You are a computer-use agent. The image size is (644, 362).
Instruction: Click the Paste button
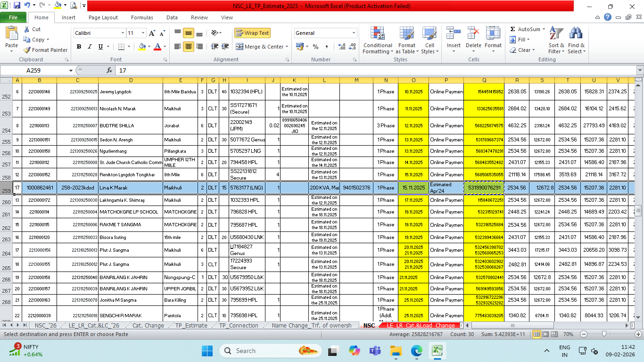(11, 38)
